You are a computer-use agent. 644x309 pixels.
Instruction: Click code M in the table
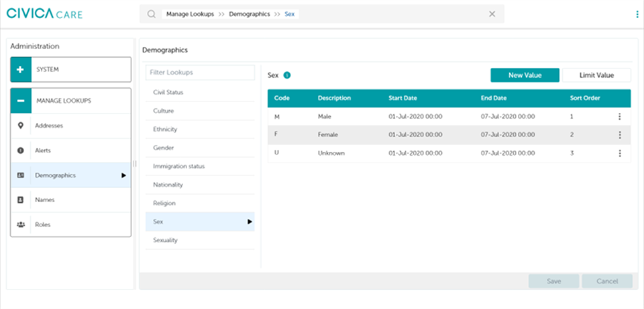pos(277,116)
